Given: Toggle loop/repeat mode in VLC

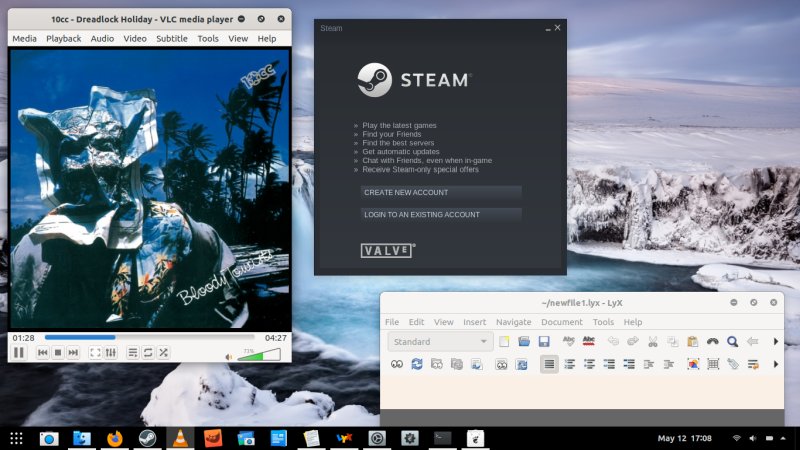Looking at the screenshot, I should 148,353.
